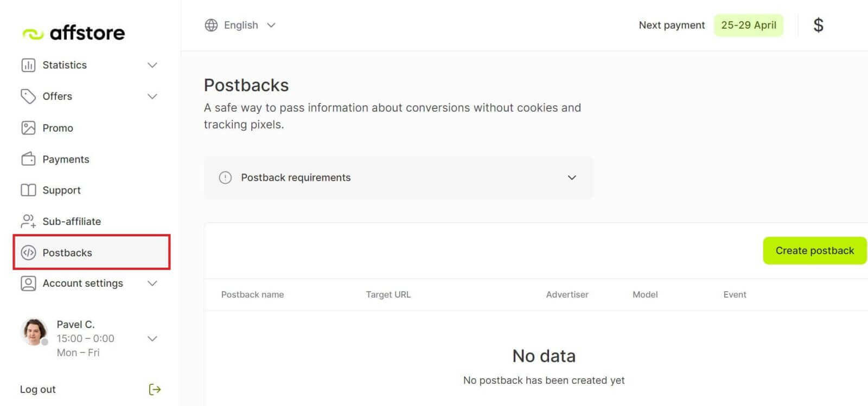The height and width of the screenshot is (406, 868).
Task: Click the Postbacks code icon
Action: (x=28, y=253)
